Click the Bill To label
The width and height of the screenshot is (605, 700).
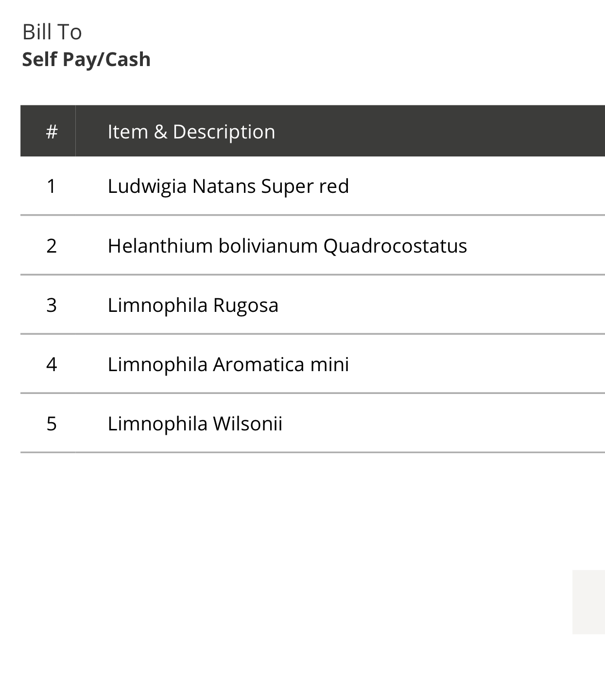coord(52,33)
